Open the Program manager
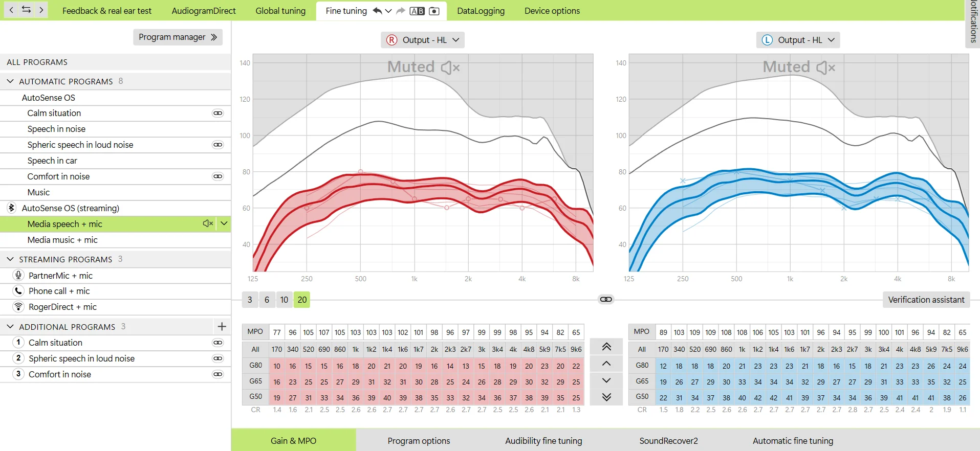This screenshot has height=451, width=980. coord(178,37)
